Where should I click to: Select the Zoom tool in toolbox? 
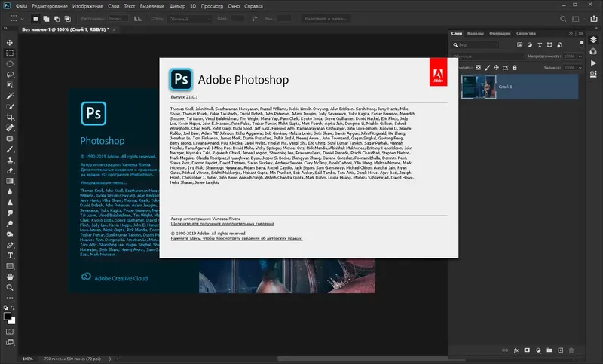coord(10,288)
